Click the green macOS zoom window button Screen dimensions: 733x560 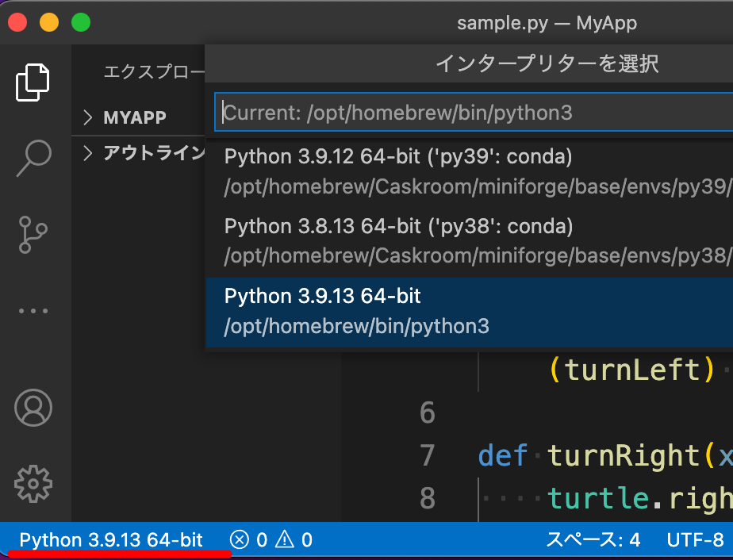[81, 23]
